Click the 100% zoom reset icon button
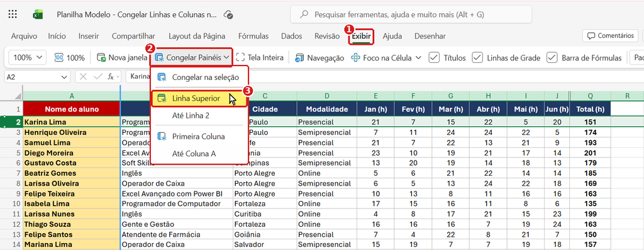 coord(69,57)
